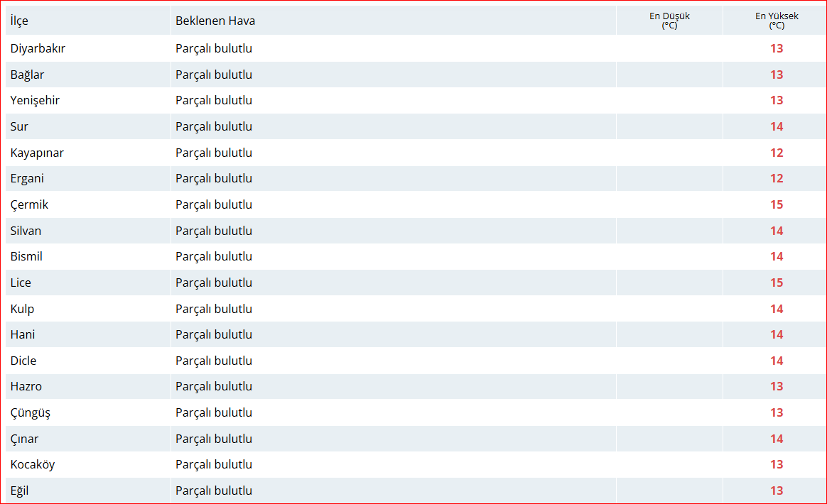The height and width of the screenshot is (504, 827).
Task: Click the Hani high temperature value 14
Action: coord(776,335)
